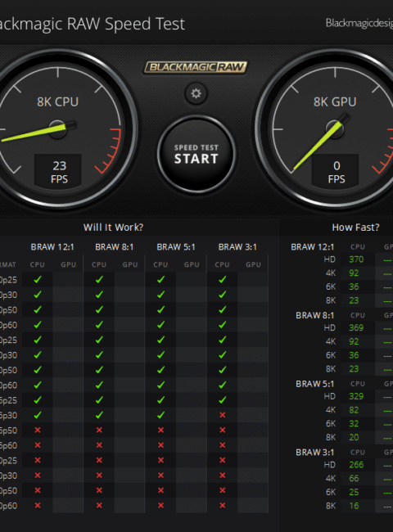Click the Blackmagic RAW logo badge
The height and width of the screenshot is (532, 393).
point(196,67)
